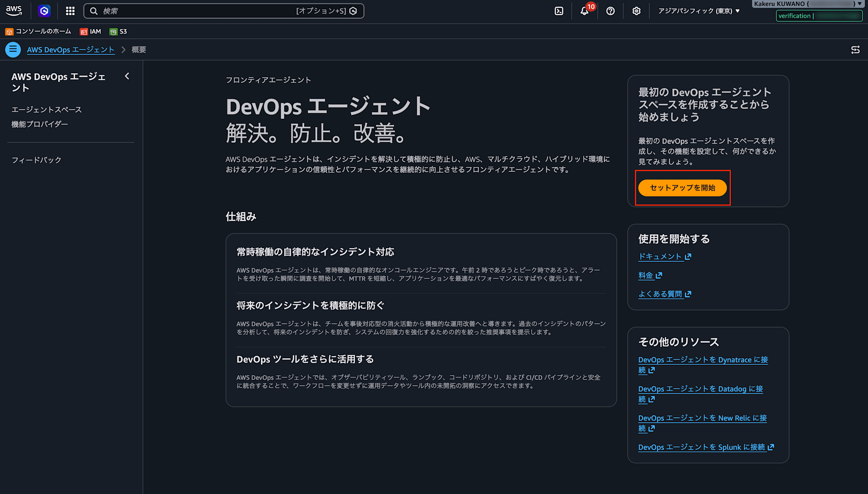Click the 使用を開始する heading
868x494 pixels.
pyautogui.click(x=674, y=239)
